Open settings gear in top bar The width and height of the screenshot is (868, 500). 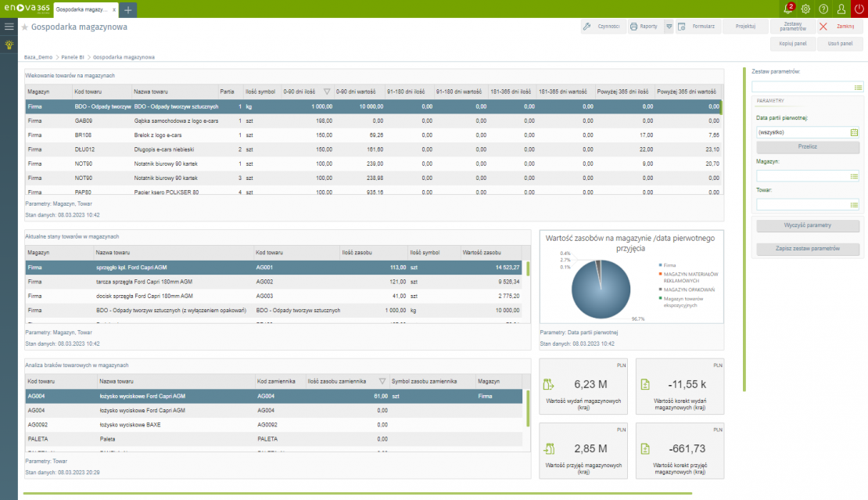[805, 9]
